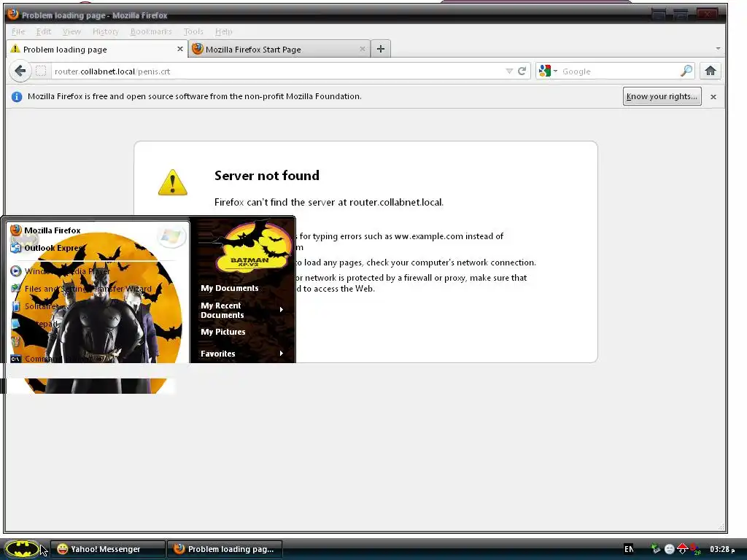Expand Favorites submenu arrow
Viewport: 747px width, 560px height.
(282, 354)
